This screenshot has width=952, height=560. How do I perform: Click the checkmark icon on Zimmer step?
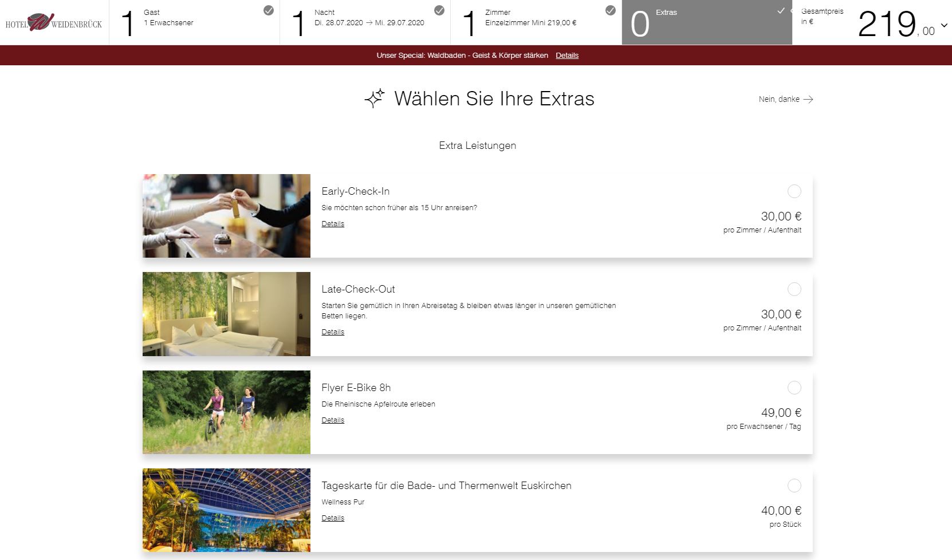click(x=611, y=10)
